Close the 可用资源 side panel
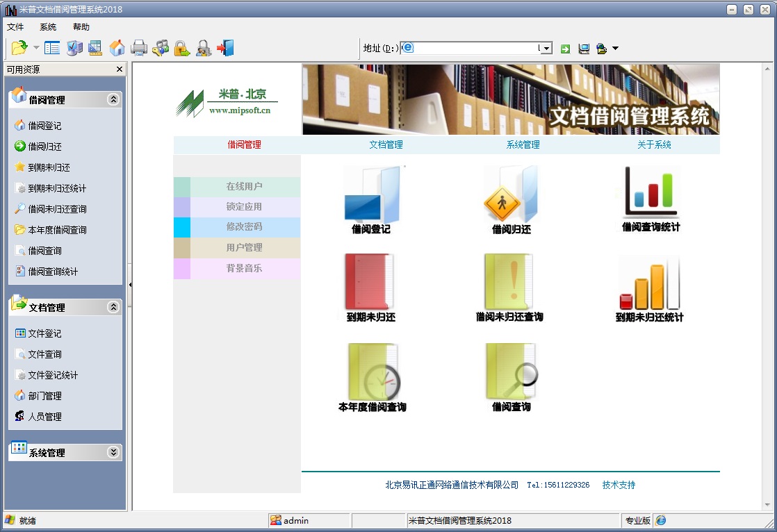 click(x=120, y=69)
